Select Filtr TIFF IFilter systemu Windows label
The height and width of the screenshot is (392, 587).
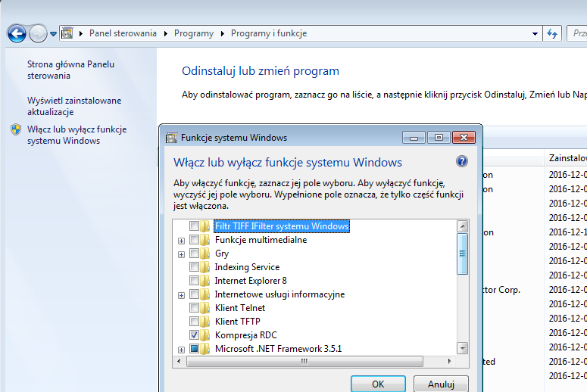pyautogui.click(x=282, y=226)
